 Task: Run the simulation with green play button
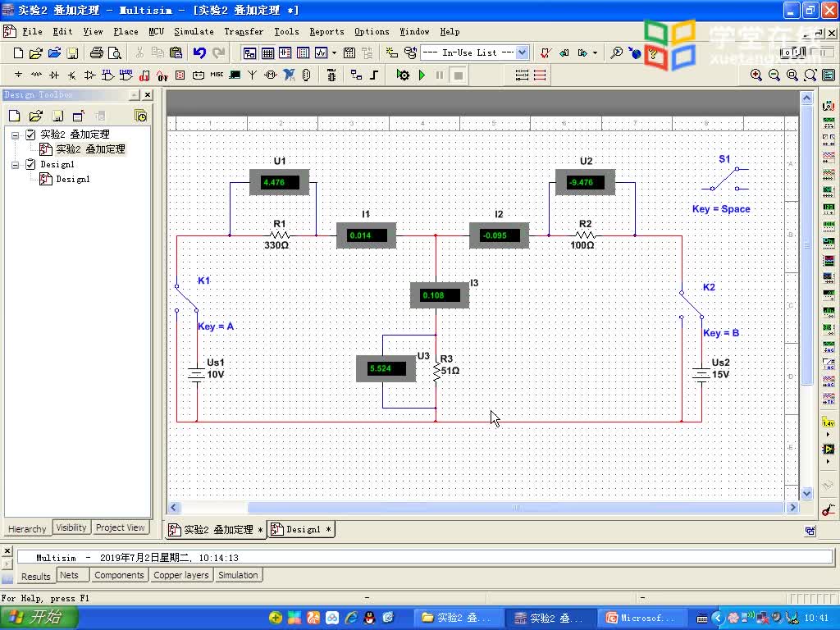[x=422, y=75]
